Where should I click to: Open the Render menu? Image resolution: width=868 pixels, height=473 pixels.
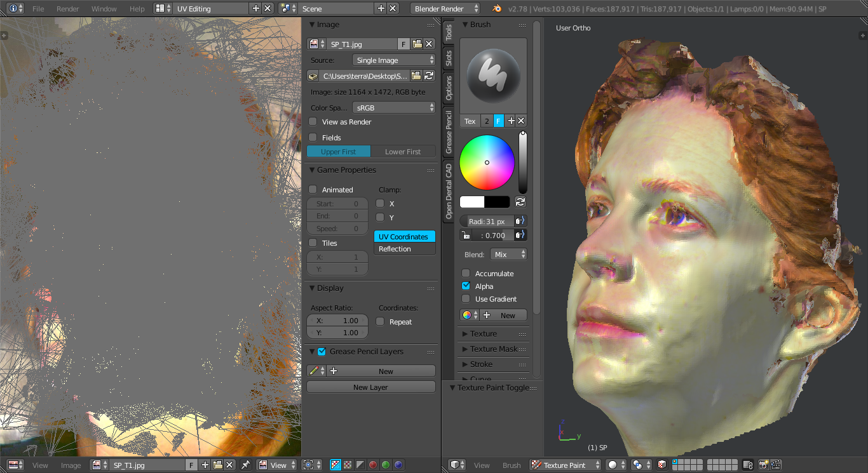(x=67, y=9)
